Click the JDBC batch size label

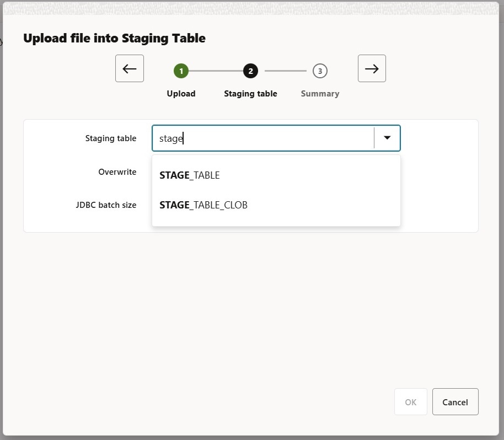pyautogui.click(x=106, y=205)
